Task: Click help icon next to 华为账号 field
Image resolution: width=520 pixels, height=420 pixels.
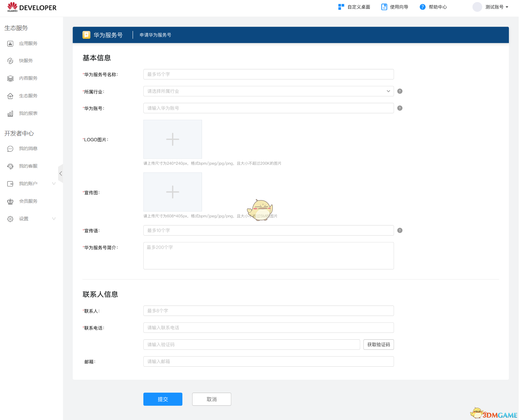Action: 400,108
